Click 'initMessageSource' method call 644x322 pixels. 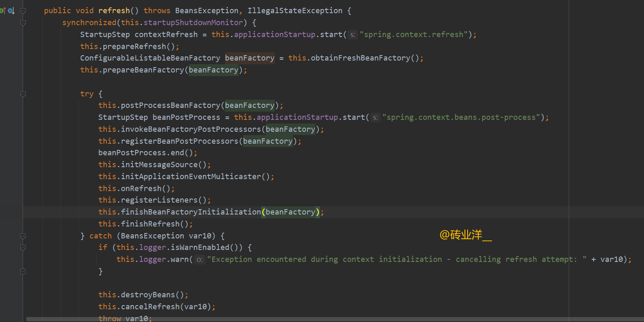point(159,165)
